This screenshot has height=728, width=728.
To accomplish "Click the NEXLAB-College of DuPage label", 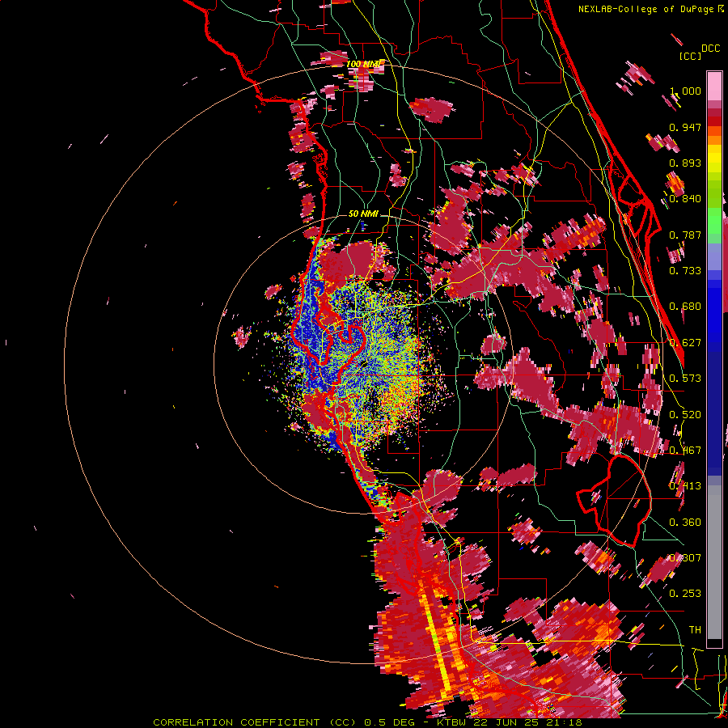I will coord(647,9).
